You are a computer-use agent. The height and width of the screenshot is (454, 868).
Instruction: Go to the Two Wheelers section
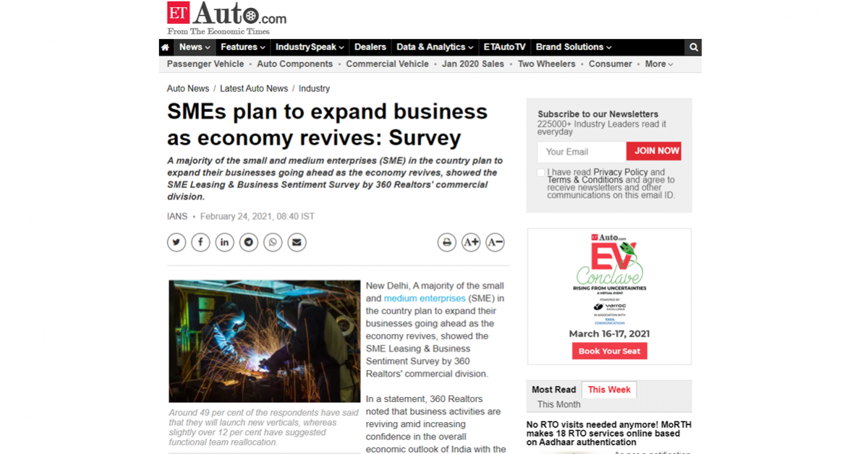(547, 64)
